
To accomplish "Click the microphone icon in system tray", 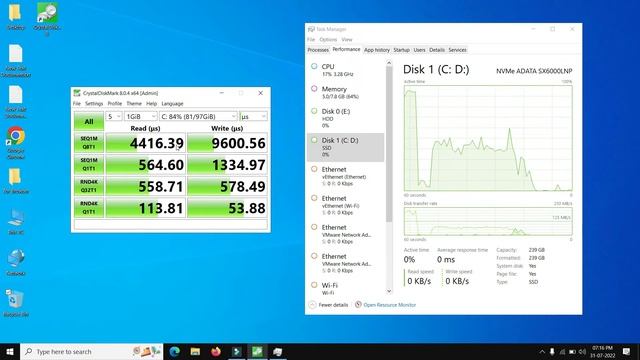I will (552, 351).
